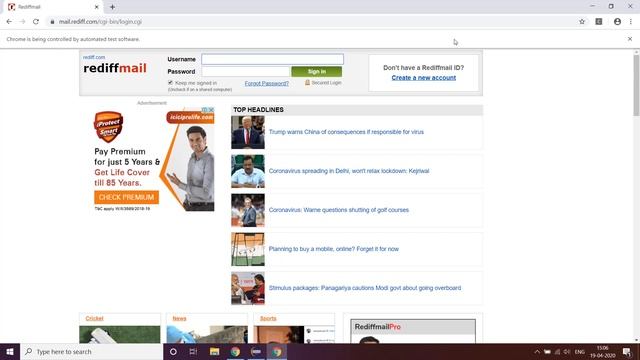Toggle the Keep me signed in checkbox
The image size is (640, 360).
click(170, 82)
